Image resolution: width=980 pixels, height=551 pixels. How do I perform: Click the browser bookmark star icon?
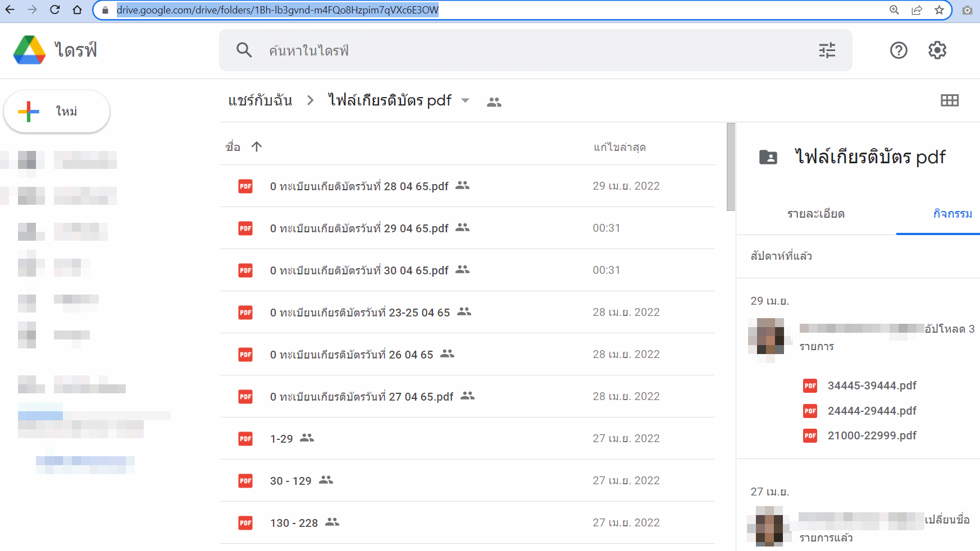click(939, 10)
